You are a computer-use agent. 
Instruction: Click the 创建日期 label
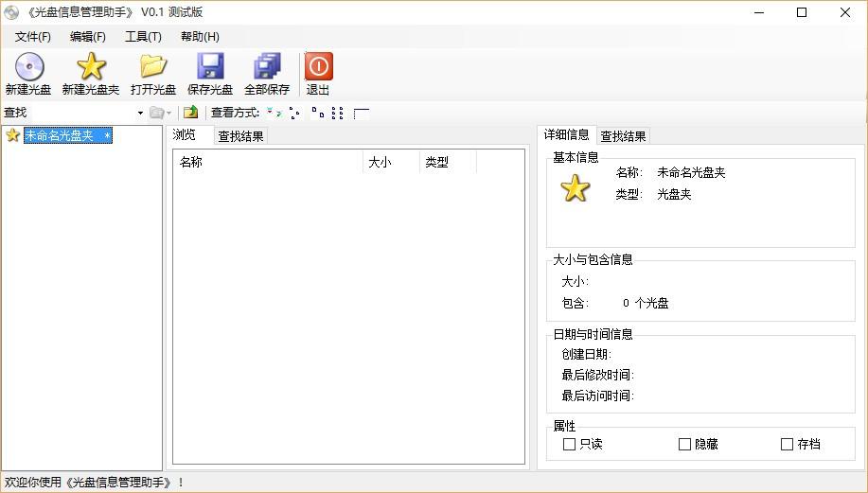586,354
